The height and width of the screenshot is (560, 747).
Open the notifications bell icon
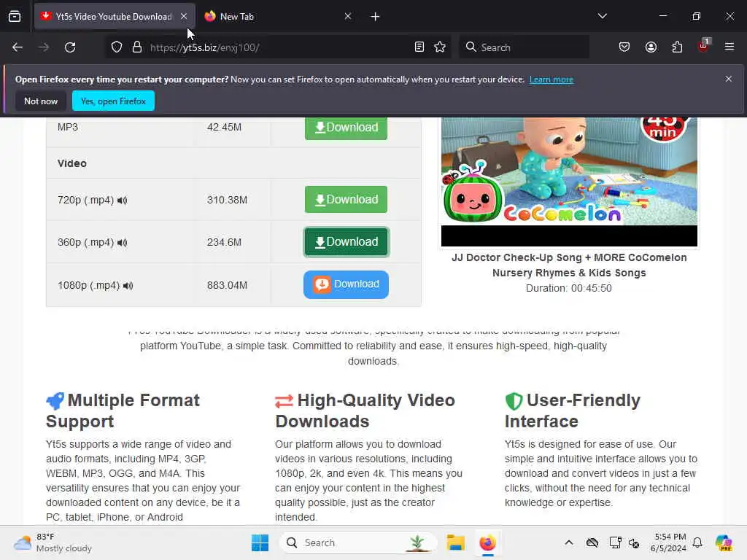(x=697, y=542)
